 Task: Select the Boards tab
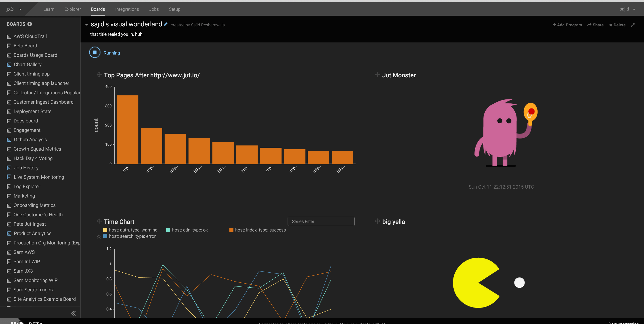click(98, 9)
